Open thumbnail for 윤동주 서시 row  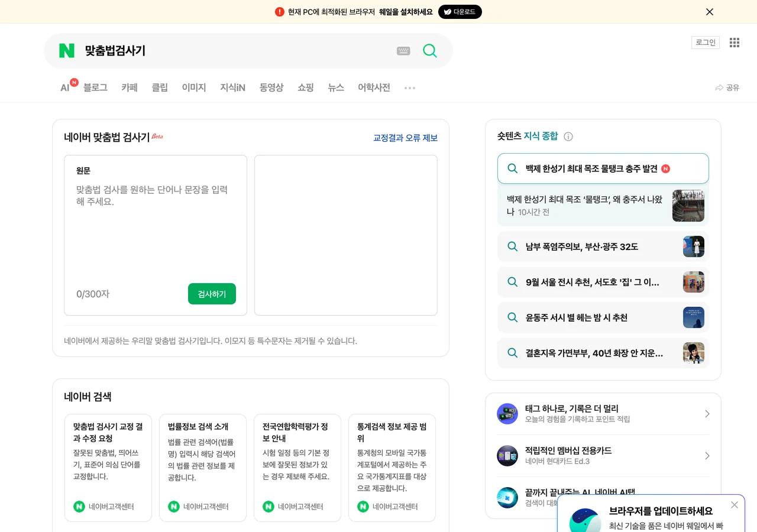coord(694,317)
